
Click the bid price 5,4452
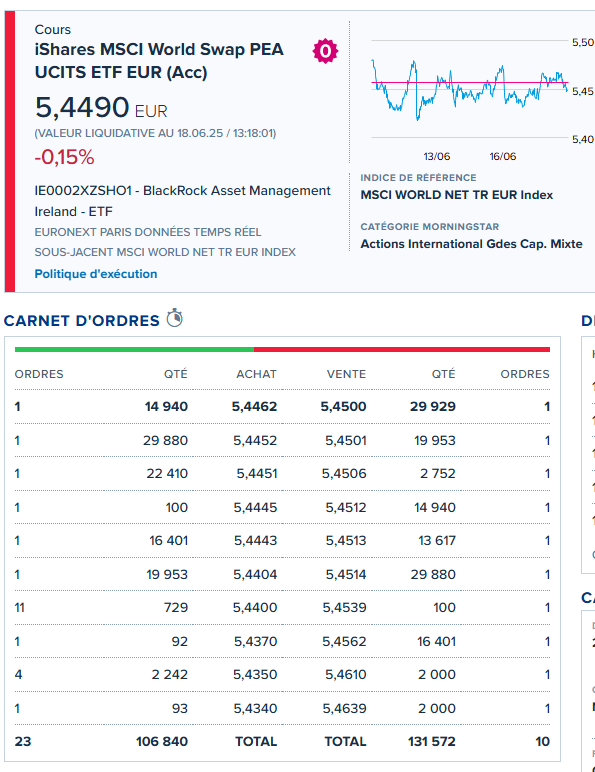coord(255,440)
